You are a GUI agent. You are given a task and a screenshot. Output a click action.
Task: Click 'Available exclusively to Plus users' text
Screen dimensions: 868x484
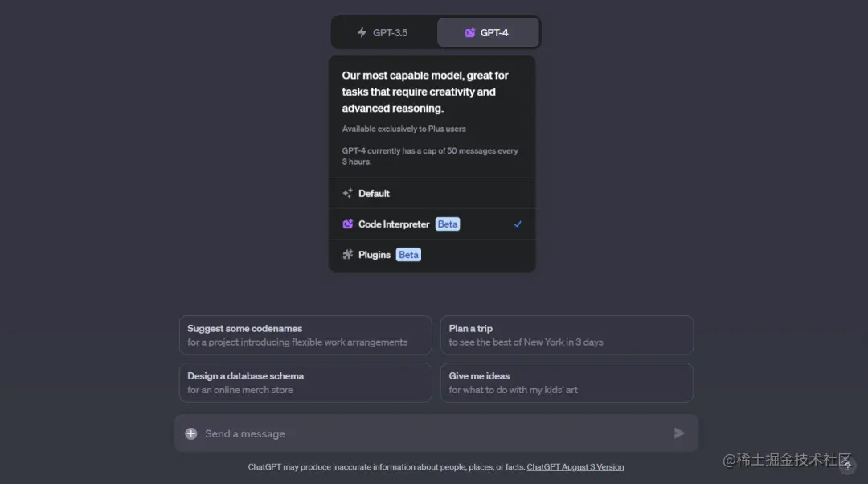[403, 129]
